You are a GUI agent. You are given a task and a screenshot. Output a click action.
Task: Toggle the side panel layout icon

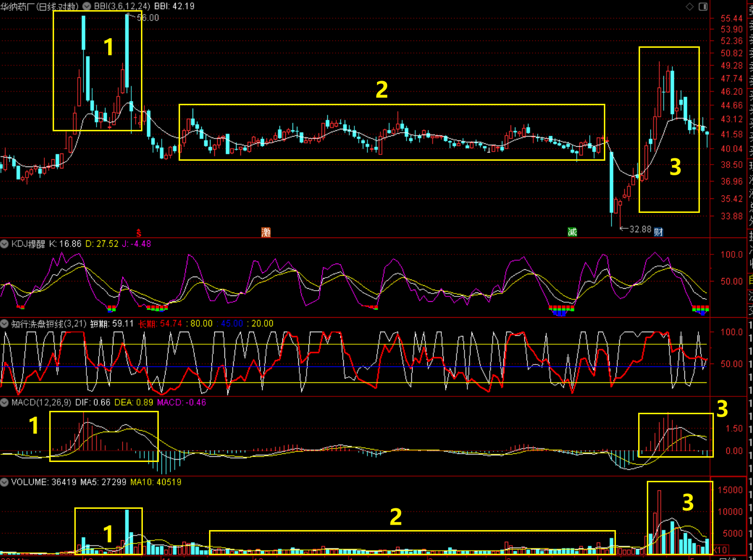pyautogui.click(x=703, y=6)
